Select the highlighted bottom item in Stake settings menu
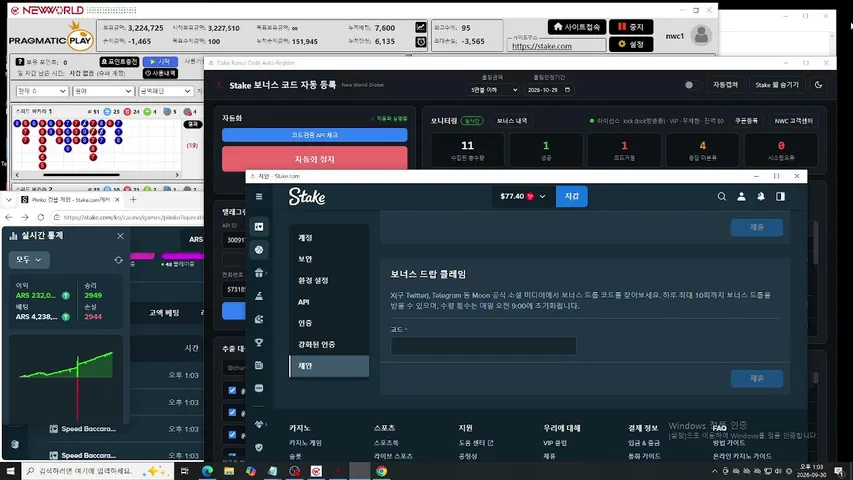Image resolution: width=853 pixels, height=480 pixels. tap(329, 366)
